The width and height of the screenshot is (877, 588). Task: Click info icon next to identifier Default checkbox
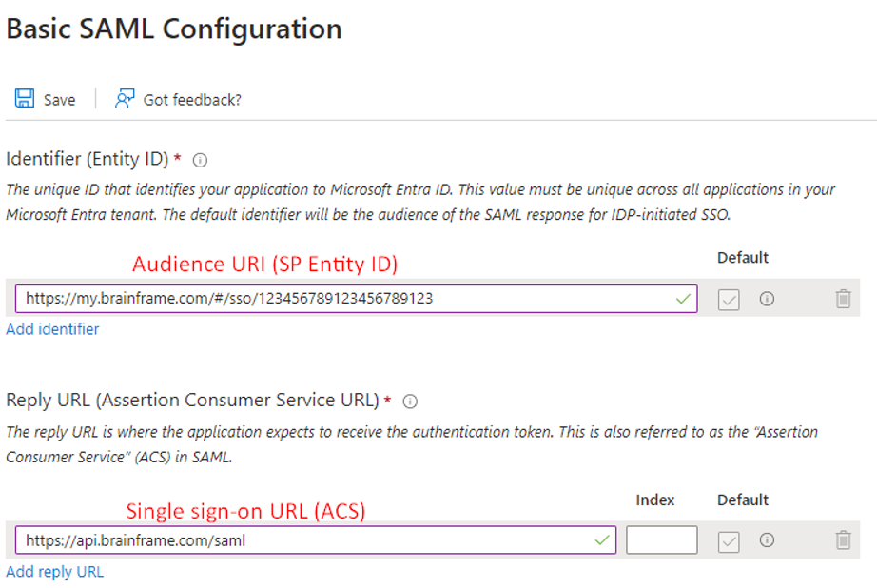(x=767, y=299)
